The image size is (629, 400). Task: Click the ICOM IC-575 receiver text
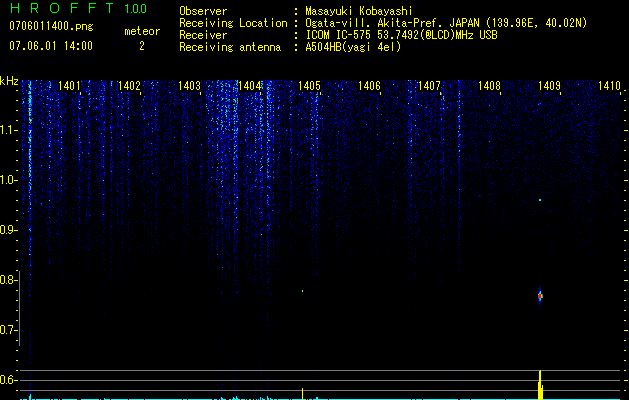(401, 35)
